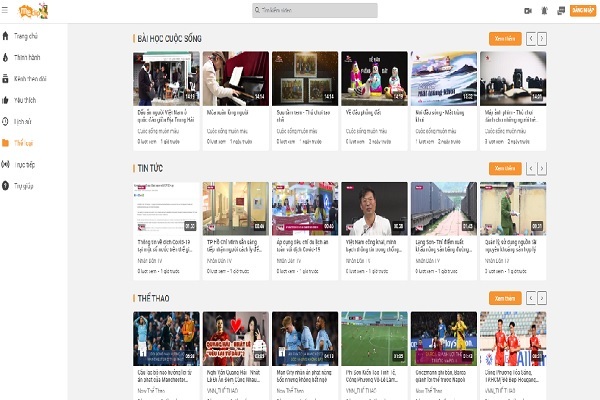Screen dimensions: 600x400
Task: Open Lịch sử history in sidebar
Action: point(22,121)
